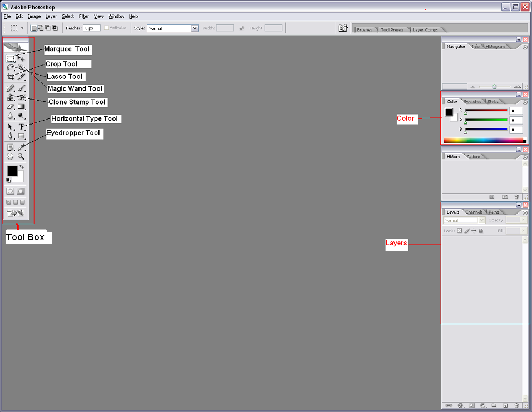532x412 pixels.
Task: Switch to Quick Mask mode
Action: click(x=21, y=191)
